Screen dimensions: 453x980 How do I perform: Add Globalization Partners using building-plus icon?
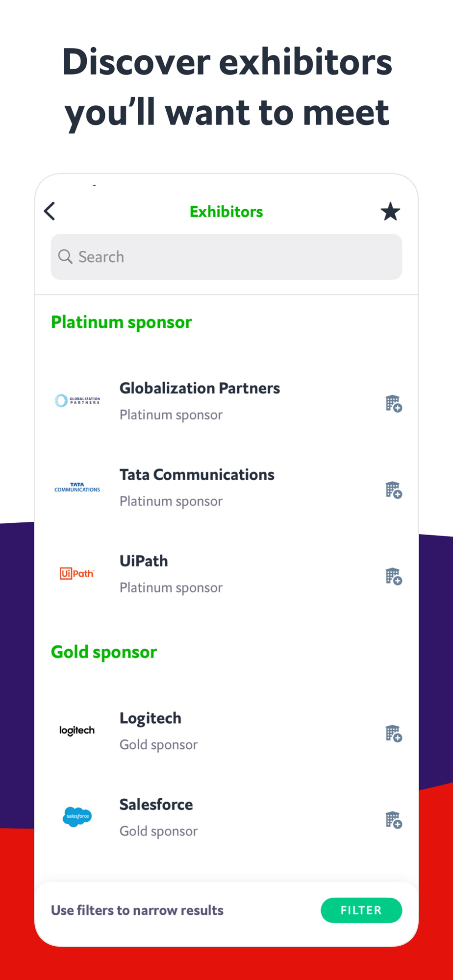393,403
